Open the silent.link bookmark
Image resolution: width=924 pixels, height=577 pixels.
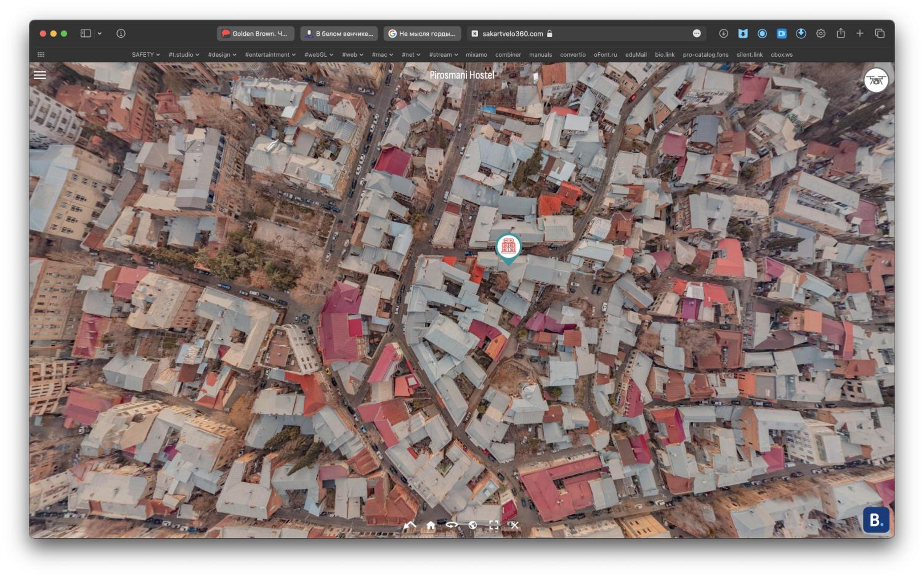click(x=749, y=55)
